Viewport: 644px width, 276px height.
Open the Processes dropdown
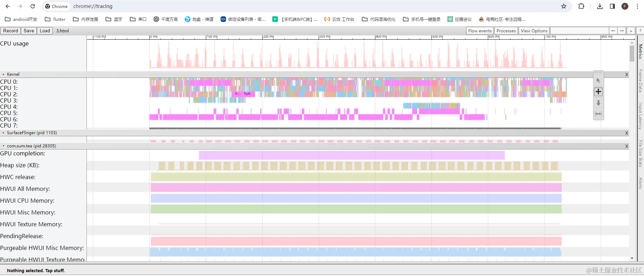pyautogui.click(x=506, y=31)
